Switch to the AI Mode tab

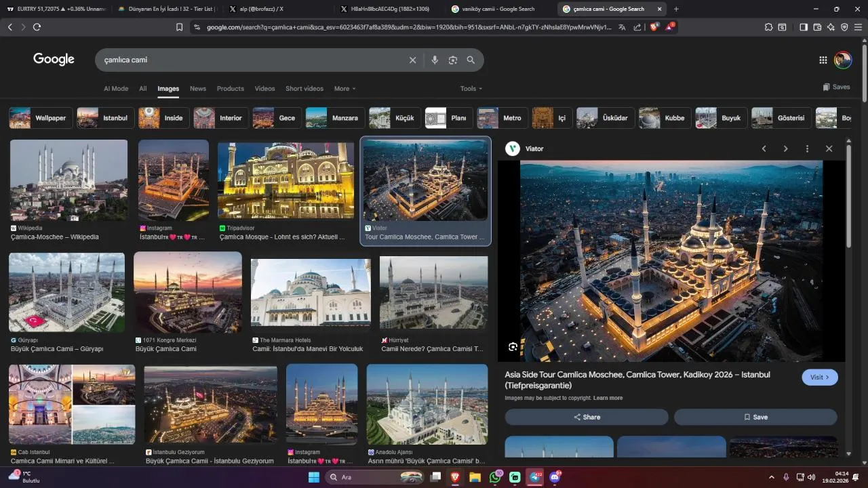tap(116, 89)
